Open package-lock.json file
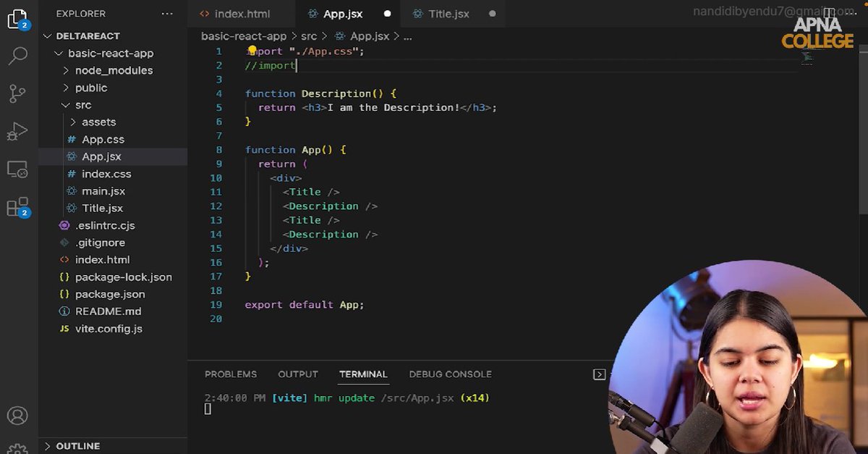This screenshot has width=868, height=454. (x=113, y=277)
